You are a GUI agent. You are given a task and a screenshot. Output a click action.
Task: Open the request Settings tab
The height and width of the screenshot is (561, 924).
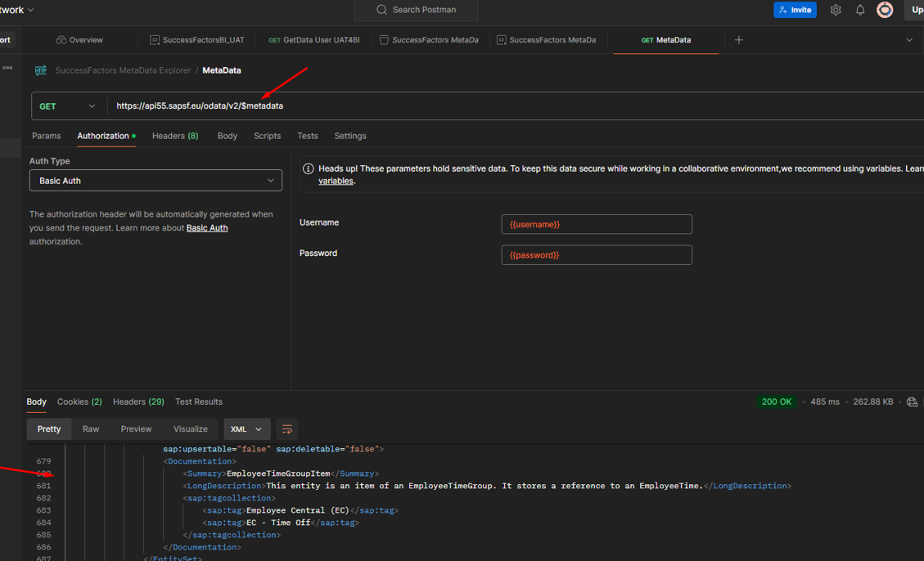click(350, 136)
